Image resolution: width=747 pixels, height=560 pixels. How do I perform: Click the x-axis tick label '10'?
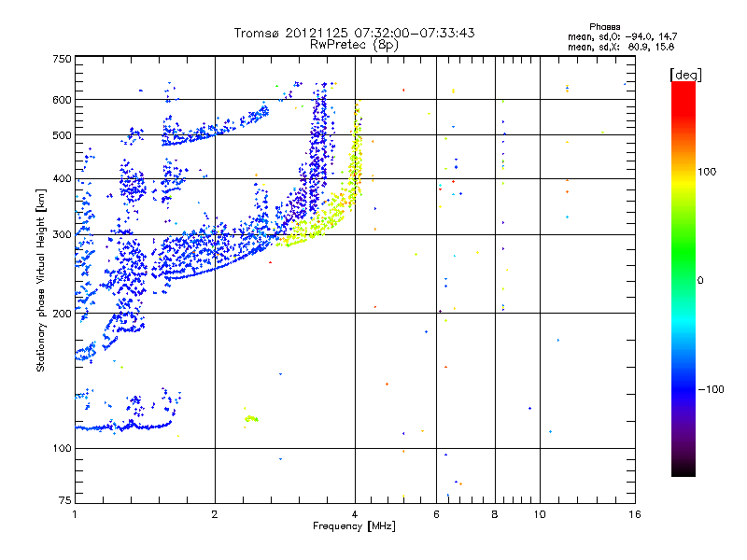coord(540,514)
